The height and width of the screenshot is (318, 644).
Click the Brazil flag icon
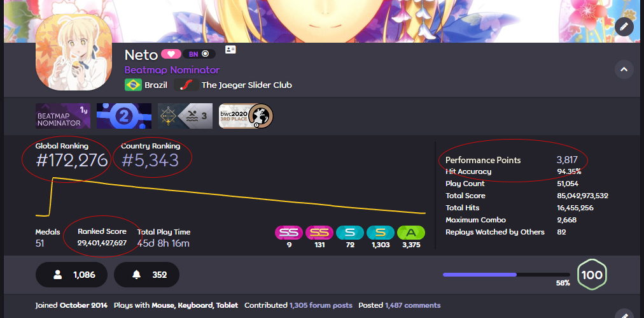[133, 85]
